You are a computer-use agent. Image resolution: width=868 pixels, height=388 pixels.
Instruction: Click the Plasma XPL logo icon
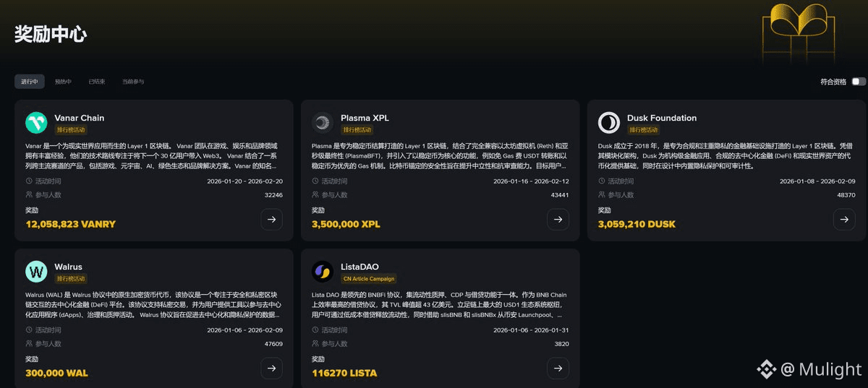click(x=322, y=123)
